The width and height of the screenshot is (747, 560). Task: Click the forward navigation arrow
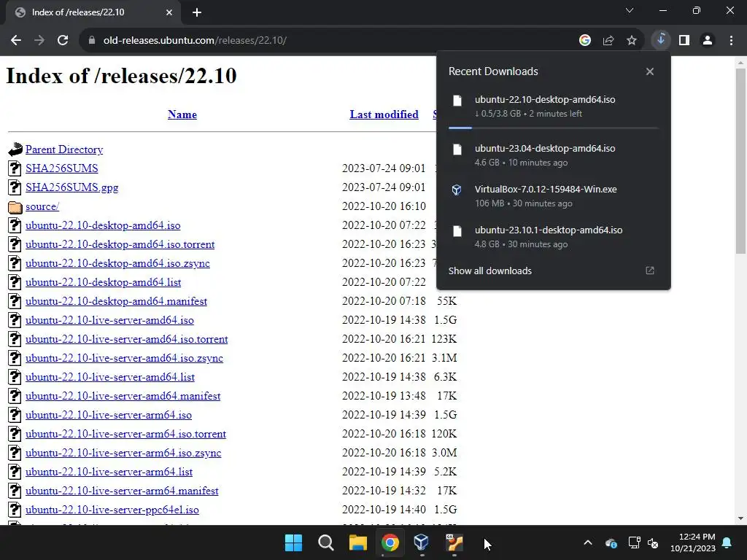pyautogui.click(x=39, y=41)
